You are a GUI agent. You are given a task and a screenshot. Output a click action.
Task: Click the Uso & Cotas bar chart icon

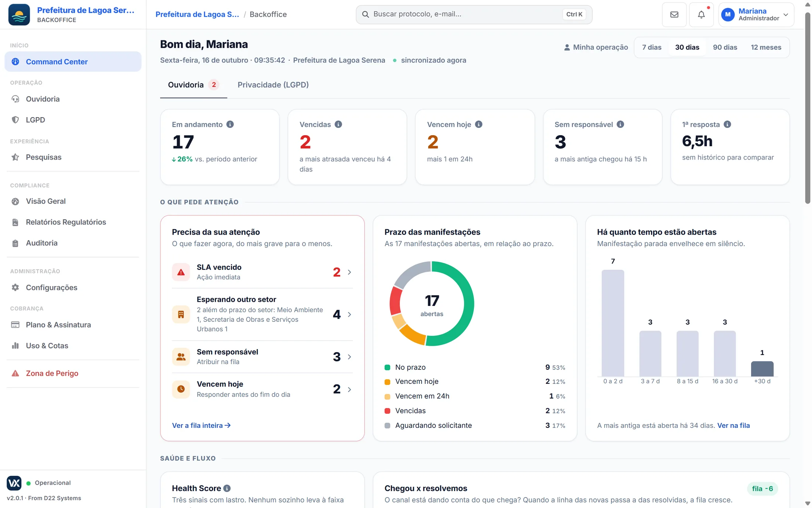click(15, 346)
